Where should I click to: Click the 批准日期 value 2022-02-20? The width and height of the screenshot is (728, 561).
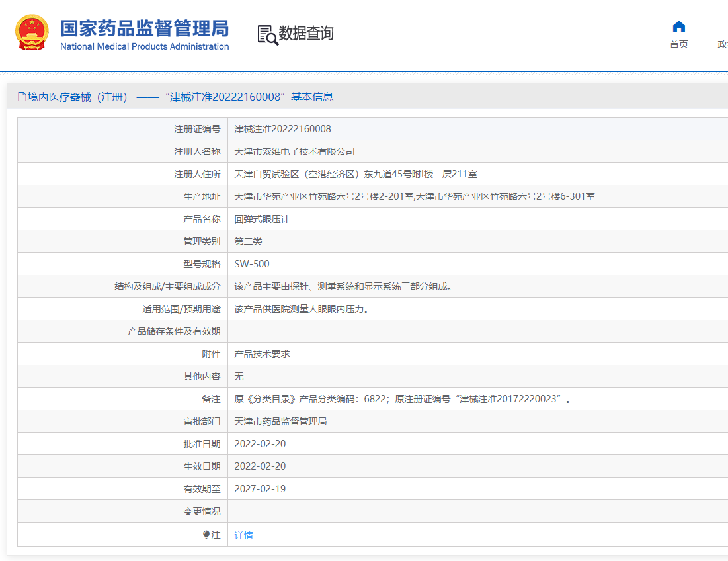pos(260,444)
